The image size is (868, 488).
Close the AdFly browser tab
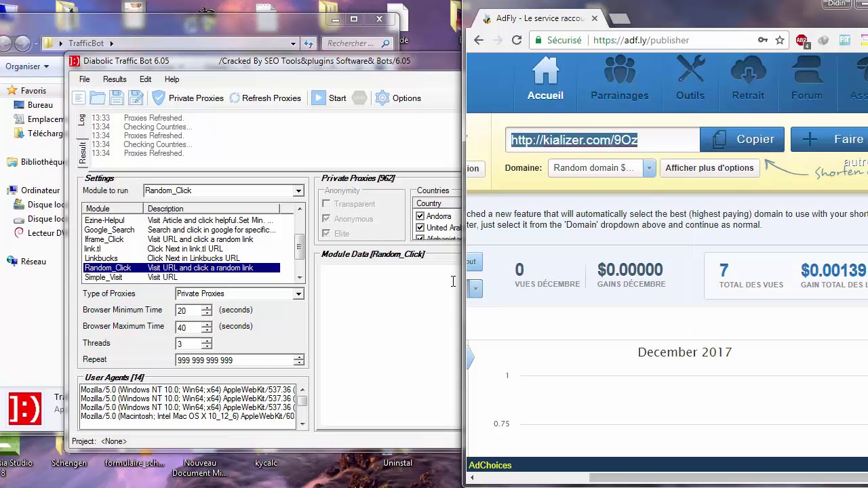pyautogui.click(x=595, y=18)
